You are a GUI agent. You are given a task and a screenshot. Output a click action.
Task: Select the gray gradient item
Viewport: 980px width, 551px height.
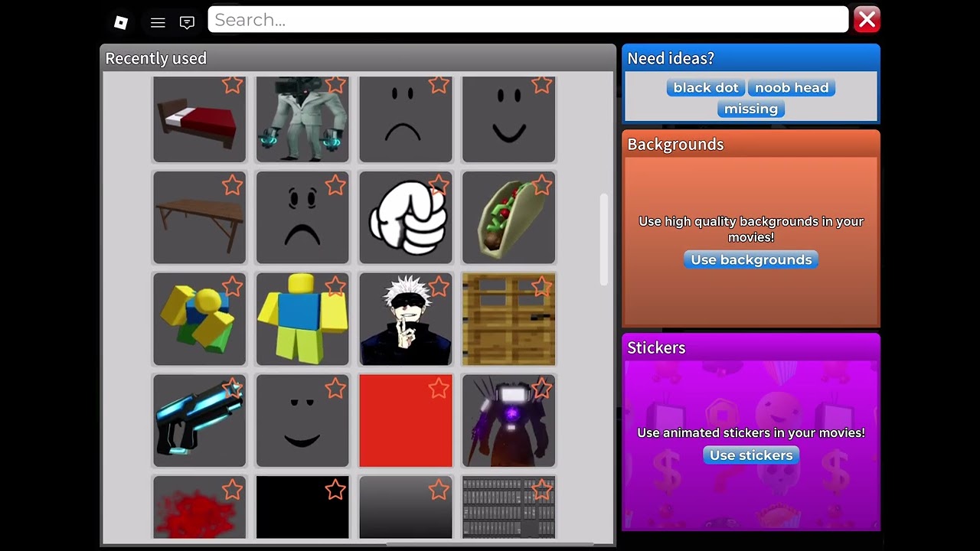[x=406, y=507]
